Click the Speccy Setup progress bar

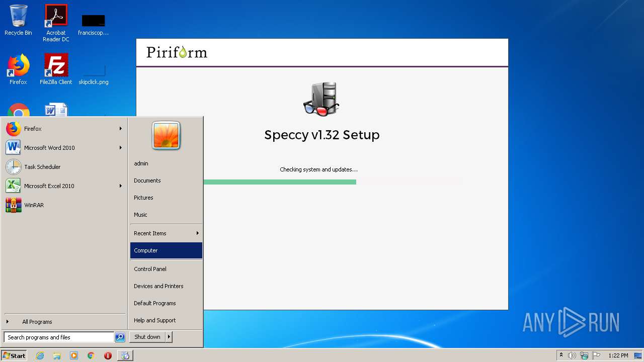point(333,182)
